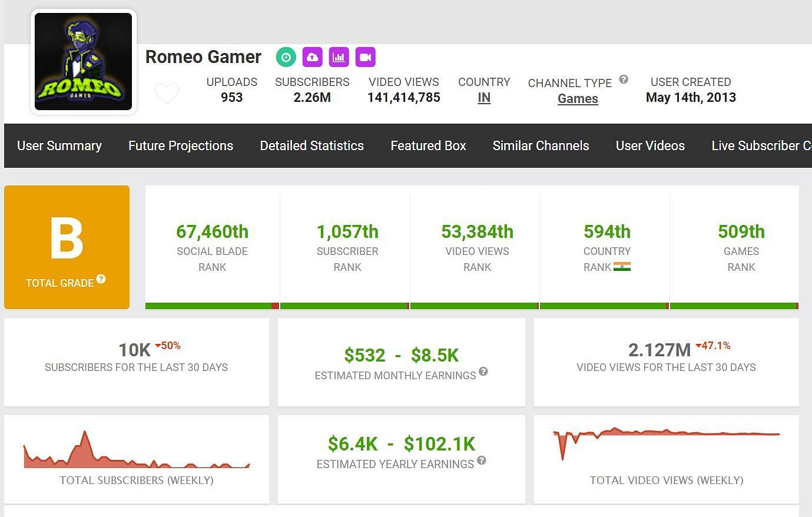Screen dimensions: 812x517
Task: Click the 1,057th subscriber rank
Action: 347,231
